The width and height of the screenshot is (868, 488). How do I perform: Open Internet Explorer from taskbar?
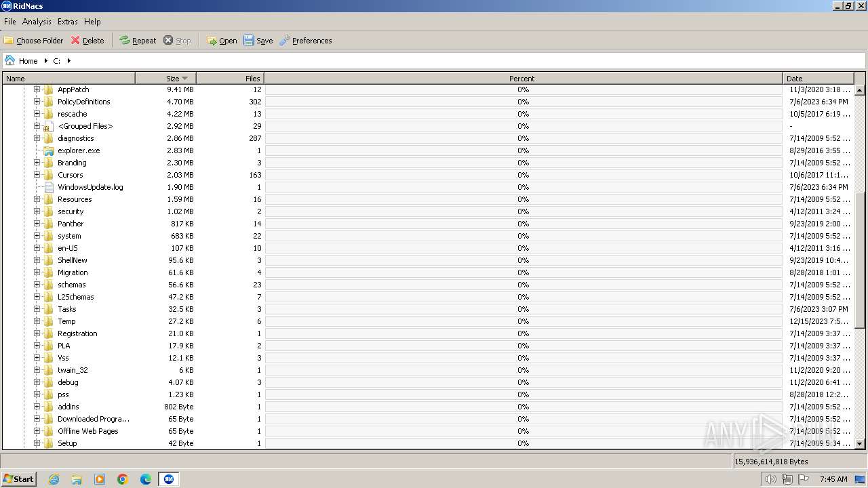[54, 479]
